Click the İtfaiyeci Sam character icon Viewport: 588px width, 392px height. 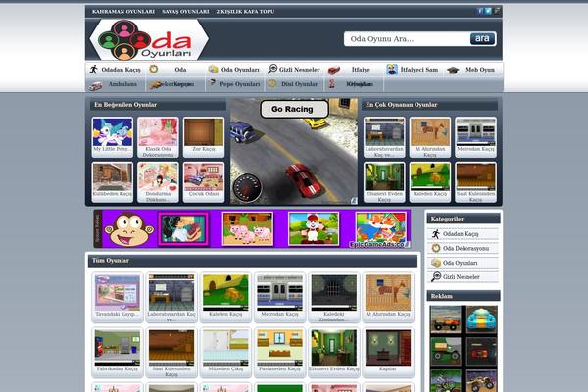(392, 70)
